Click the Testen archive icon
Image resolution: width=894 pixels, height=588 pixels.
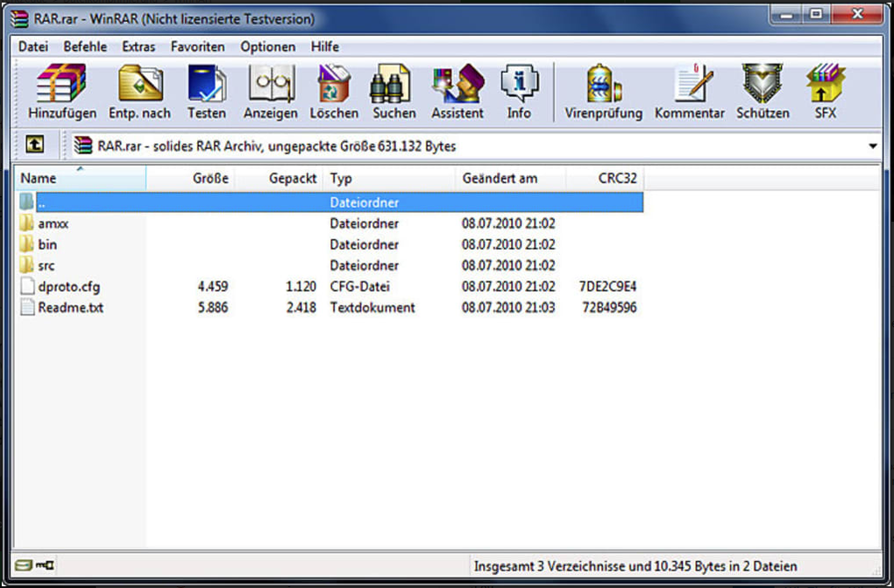click(x=206, y=83)
